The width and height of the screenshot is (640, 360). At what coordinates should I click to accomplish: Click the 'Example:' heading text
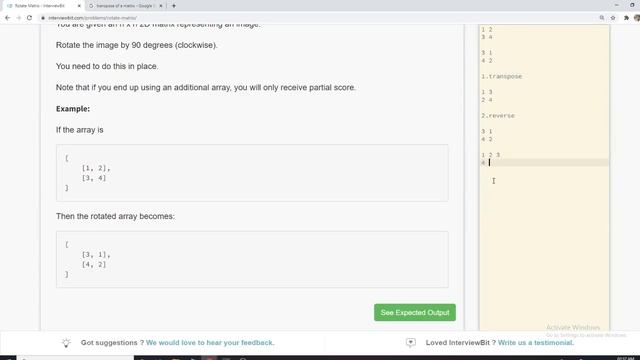point(73,109)
